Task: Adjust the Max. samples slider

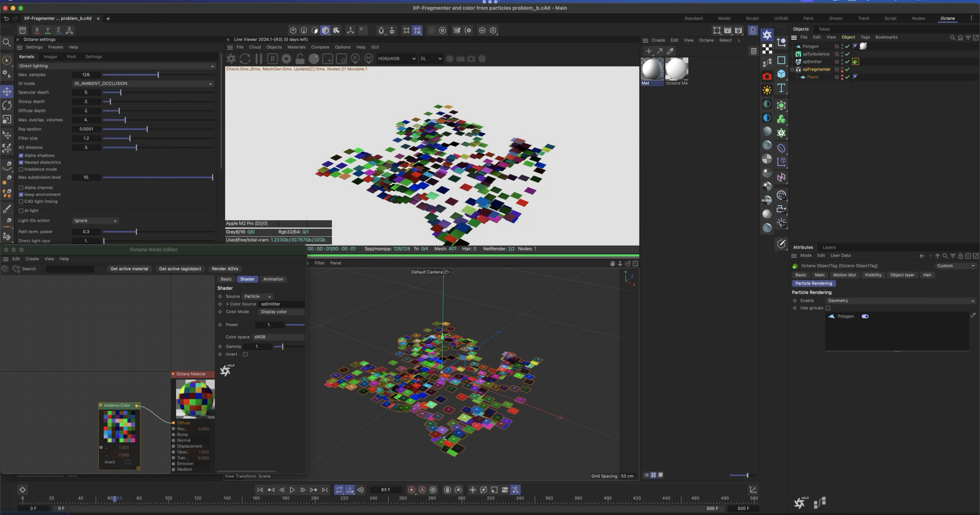Action: [158, 75]
